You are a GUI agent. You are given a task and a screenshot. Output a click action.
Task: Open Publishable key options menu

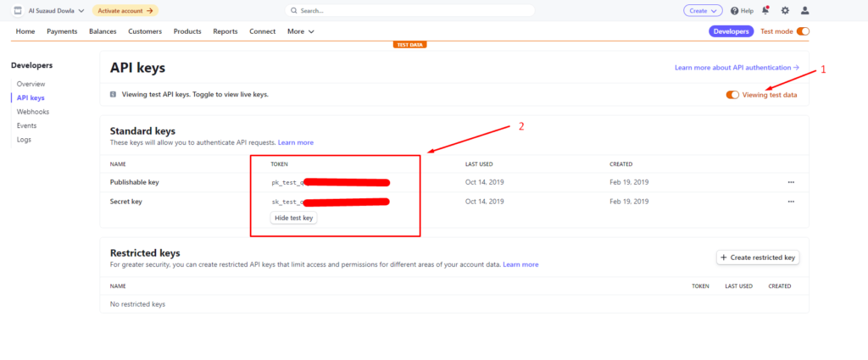[791, 182]
